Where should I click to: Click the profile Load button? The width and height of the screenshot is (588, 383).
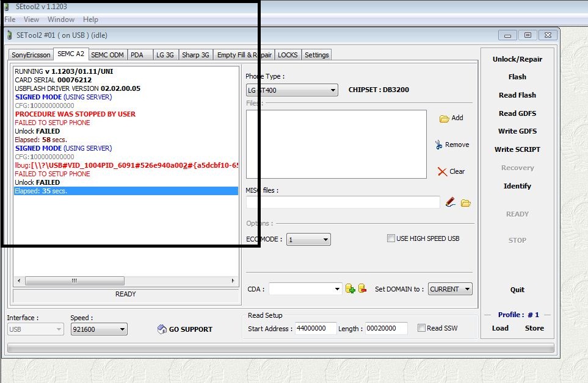(x=500, y=328)
